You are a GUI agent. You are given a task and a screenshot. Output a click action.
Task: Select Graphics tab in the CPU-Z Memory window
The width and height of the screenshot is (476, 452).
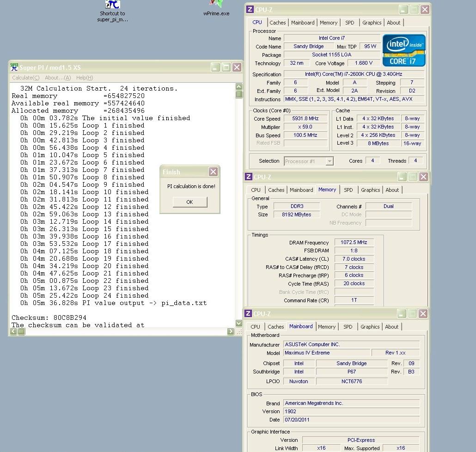(x=370, y=190)
